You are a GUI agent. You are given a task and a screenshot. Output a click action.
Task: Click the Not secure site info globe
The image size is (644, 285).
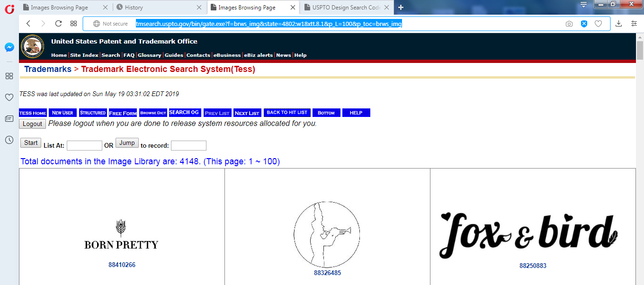coord(97,24)
